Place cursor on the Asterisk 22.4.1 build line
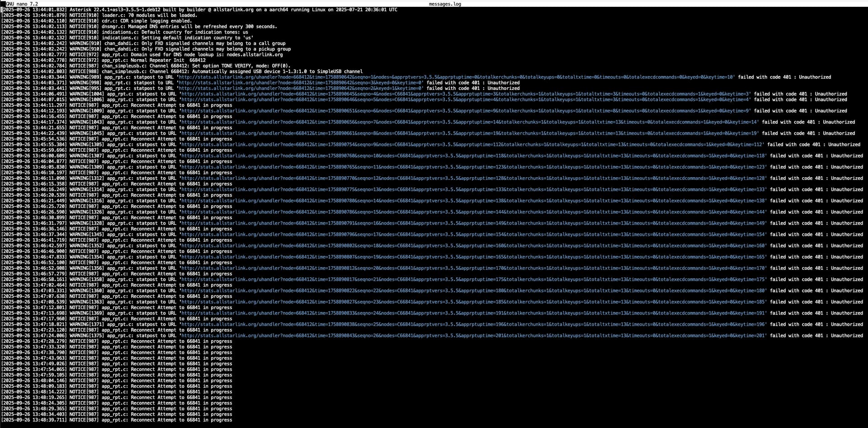Screen dimensions: 868x428 tap(233, 9)
